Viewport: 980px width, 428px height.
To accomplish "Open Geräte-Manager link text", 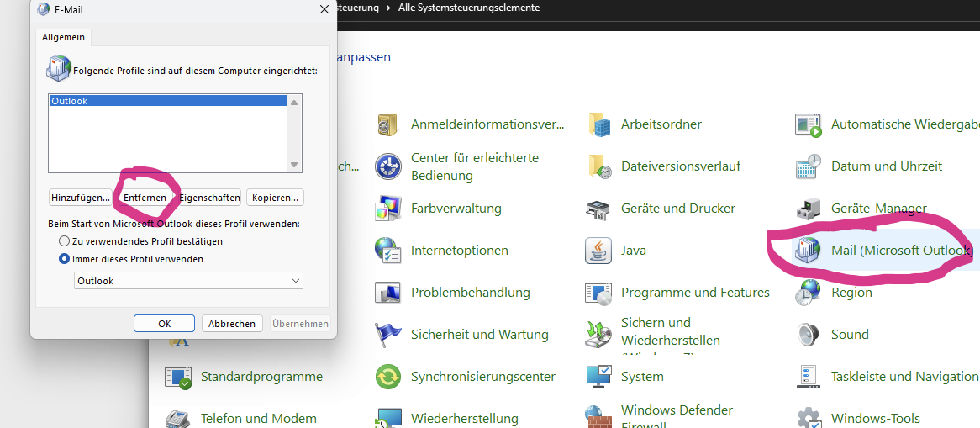I will (879, 209).
